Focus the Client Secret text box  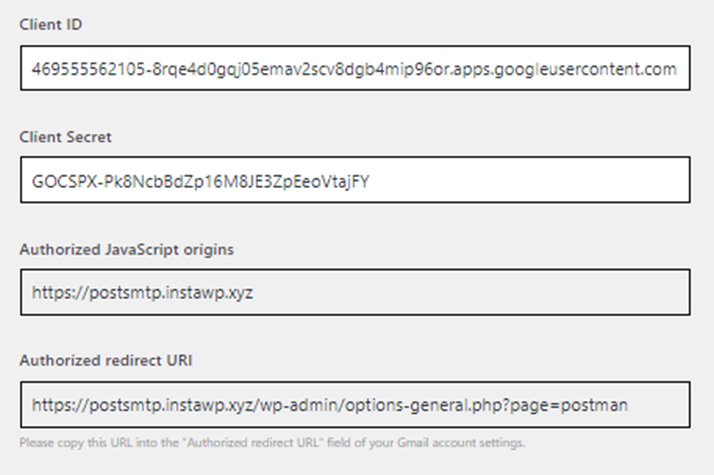[355, 180]
